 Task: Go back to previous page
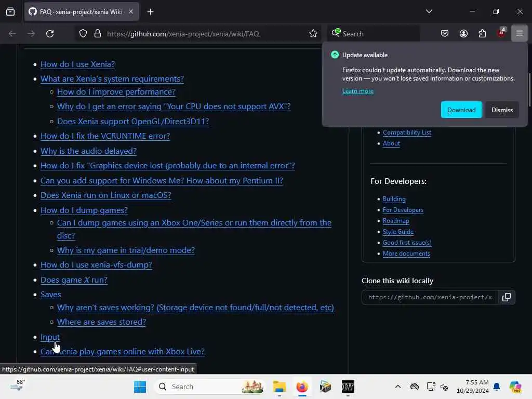12,34
